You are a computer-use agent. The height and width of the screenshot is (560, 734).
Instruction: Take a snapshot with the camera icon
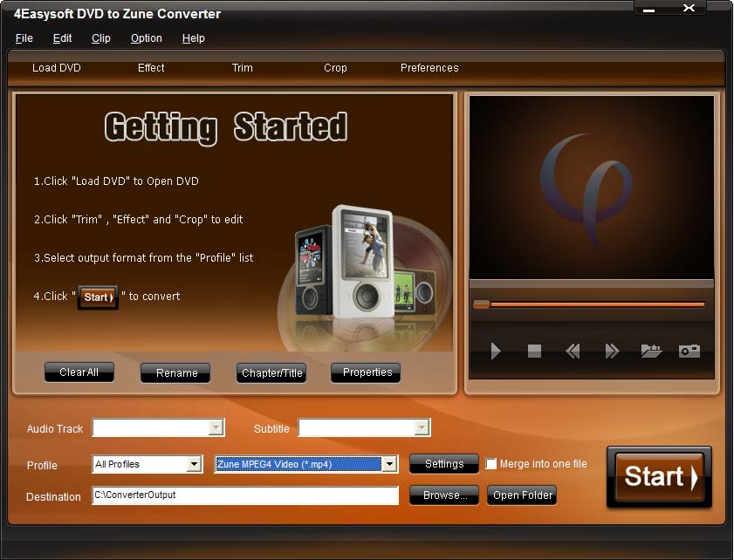point(689,351)
